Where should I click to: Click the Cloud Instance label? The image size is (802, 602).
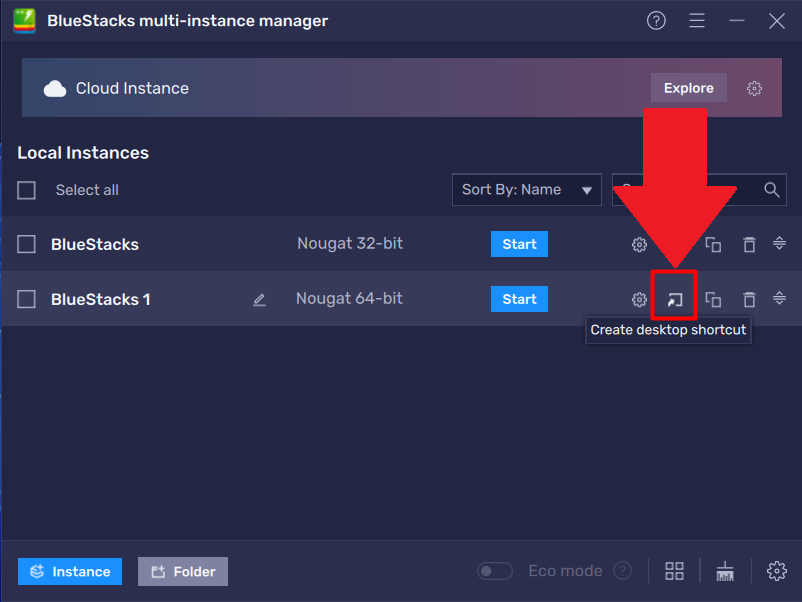[x=132, y=88]
